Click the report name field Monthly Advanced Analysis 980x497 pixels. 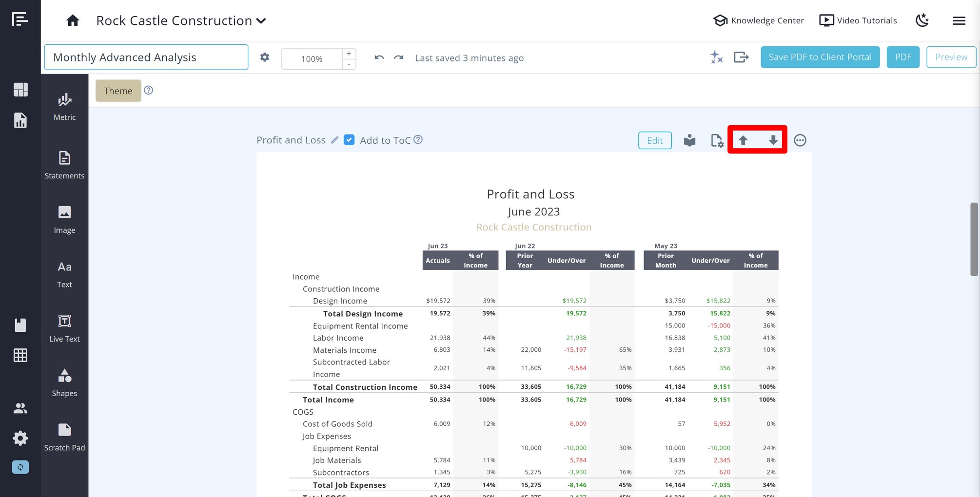[x=146, y=57]
